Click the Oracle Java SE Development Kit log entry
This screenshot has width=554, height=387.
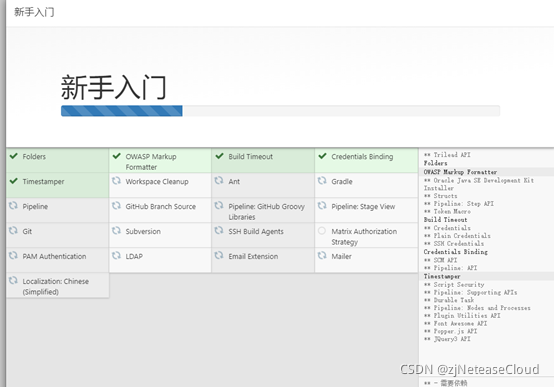pyautogui.click(x=479, y=184)
